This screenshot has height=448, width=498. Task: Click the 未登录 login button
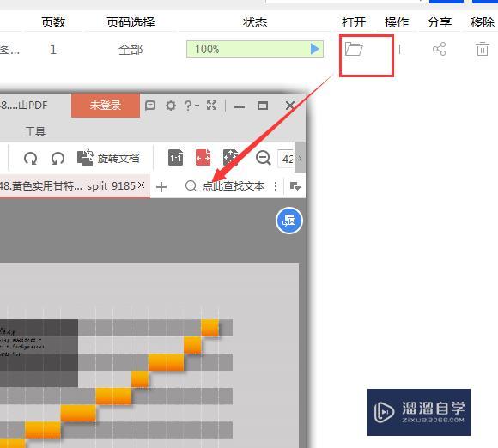[x=106, y=106]
